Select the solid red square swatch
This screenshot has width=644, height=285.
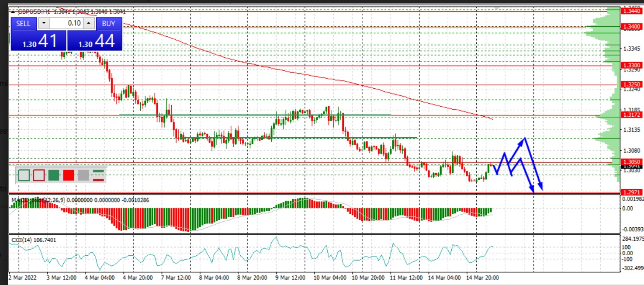click(69, 175)
